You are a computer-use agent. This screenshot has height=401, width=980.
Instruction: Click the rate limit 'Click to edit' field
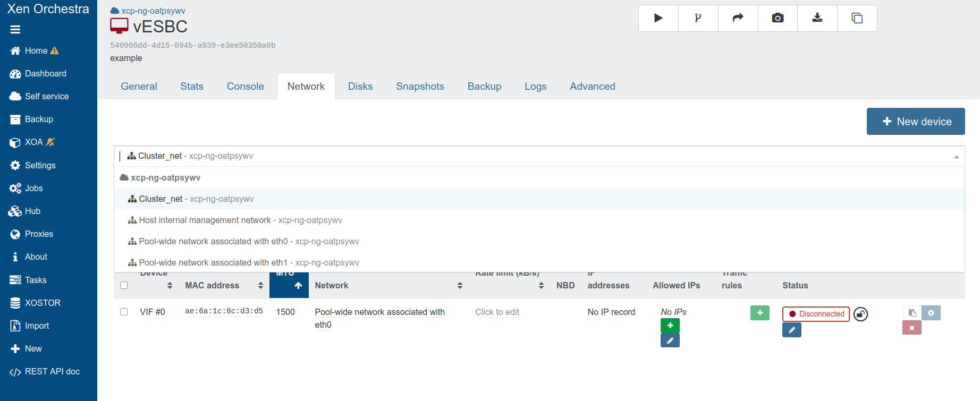[x=497, y=312]
